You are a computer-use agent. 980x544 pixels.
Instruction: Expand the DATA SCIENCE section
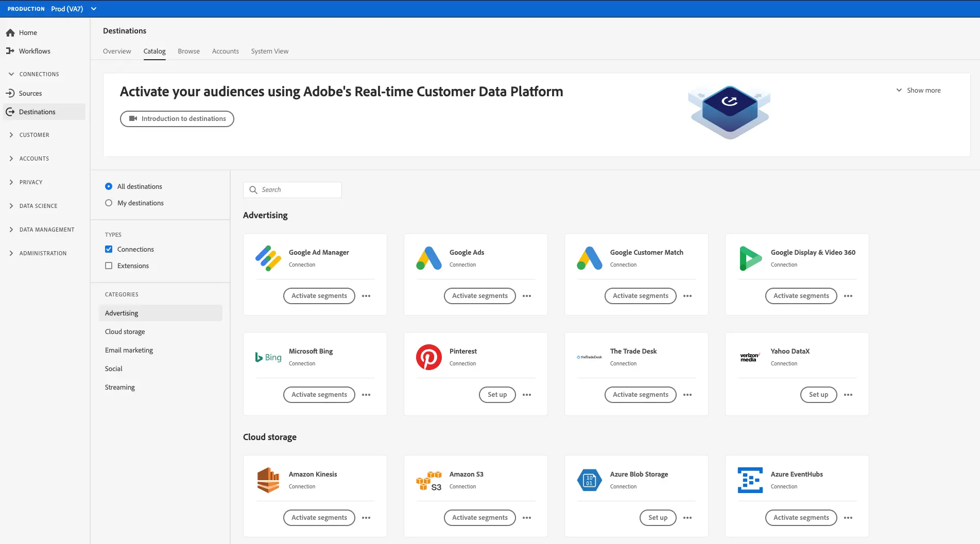point(33,206)
